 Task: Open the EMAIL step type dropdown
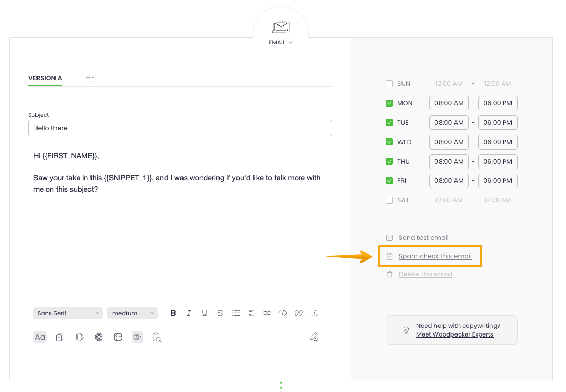[281, 42]
